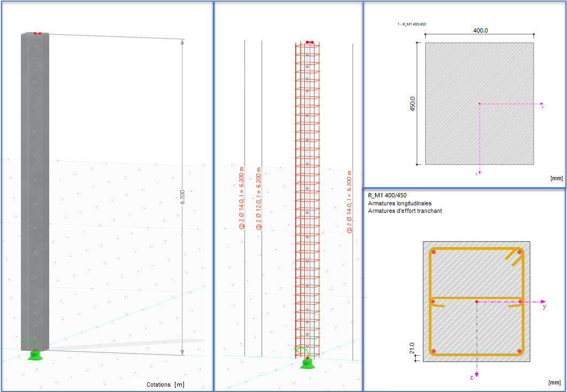
Task: Click the '1 - R_M1 400/450' section title
Action: tap(412, 25)
